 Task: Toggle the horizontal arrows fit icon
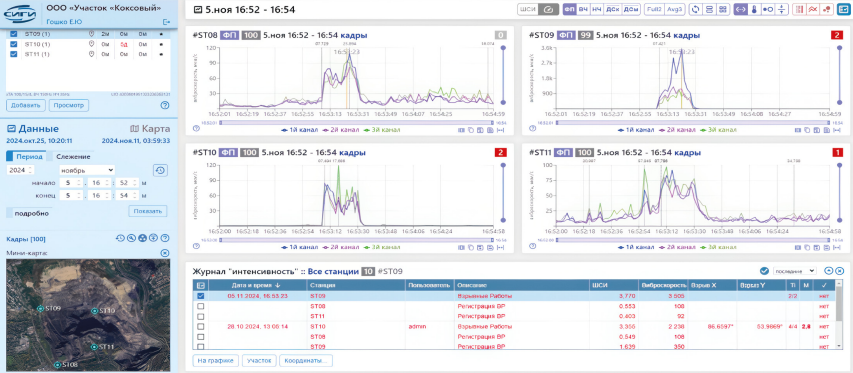click(x=740, y=9)
